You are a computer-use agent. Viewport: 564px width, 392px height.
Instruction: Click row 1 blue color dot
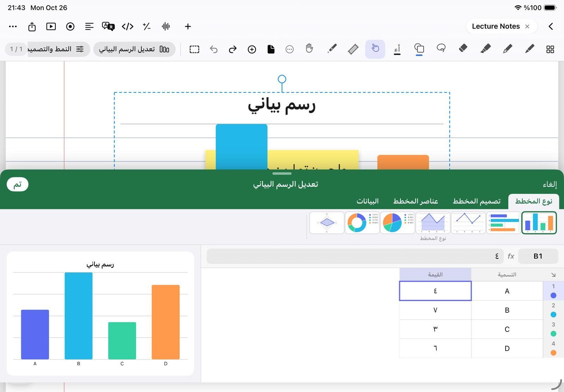[553, 295]
